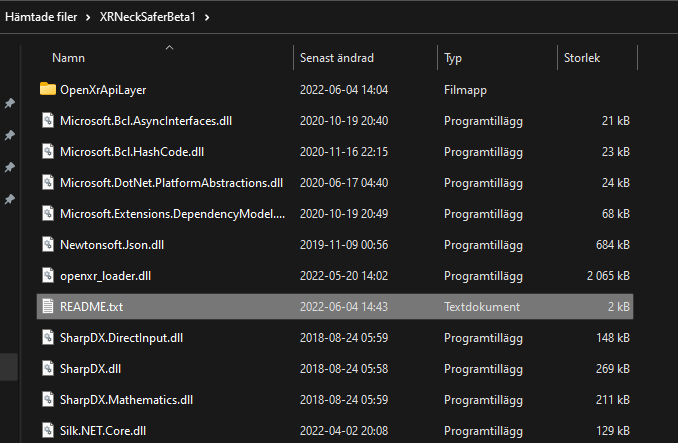The width and height of the screenshot is (678, 443).
Task: Click the Microsoft.Bcl.HashCode.dll file icon
Action: pos(48,152)
